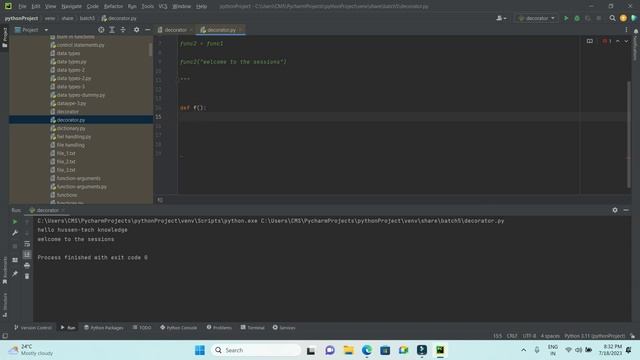Open the user account menu icon
This screenshot has height=360, width=640.
tap(501, 18)
